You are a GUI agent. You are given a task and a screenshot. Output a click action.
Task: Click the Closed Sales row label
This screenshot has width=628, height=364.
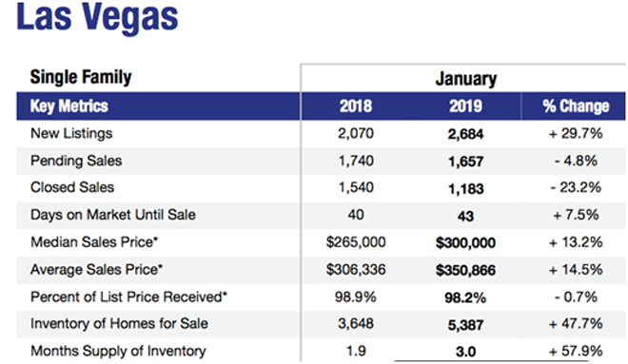pos(72,187)
